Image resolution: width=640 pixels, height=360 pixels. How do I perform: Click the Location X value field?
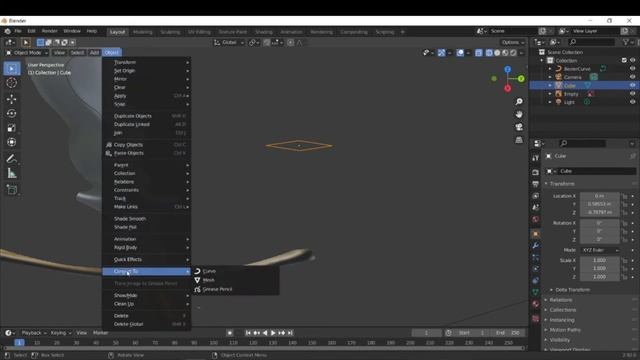click(600, 196)
